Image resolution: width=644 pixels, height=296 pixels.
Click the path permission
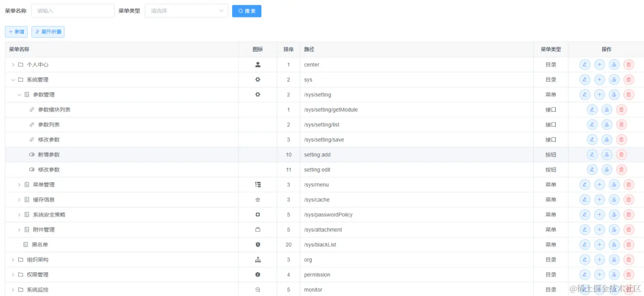pyautogui.click(x=317, y=275)
